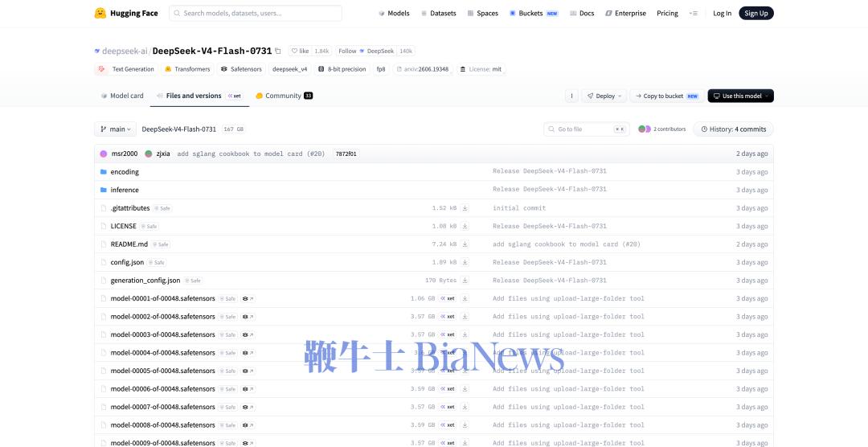Viewport: 868px width, 447px height.
Task: Copy model name with the copy icon
Action: tap(278, 51)
